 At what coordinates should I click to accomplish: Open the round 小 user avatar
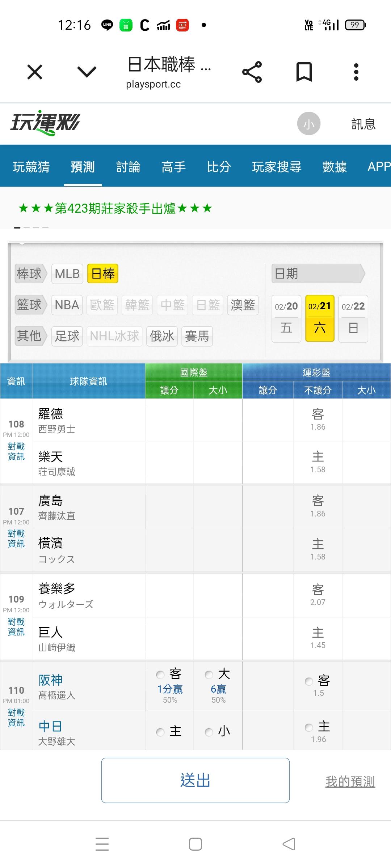pyautogui.click(x=309, y=124)
